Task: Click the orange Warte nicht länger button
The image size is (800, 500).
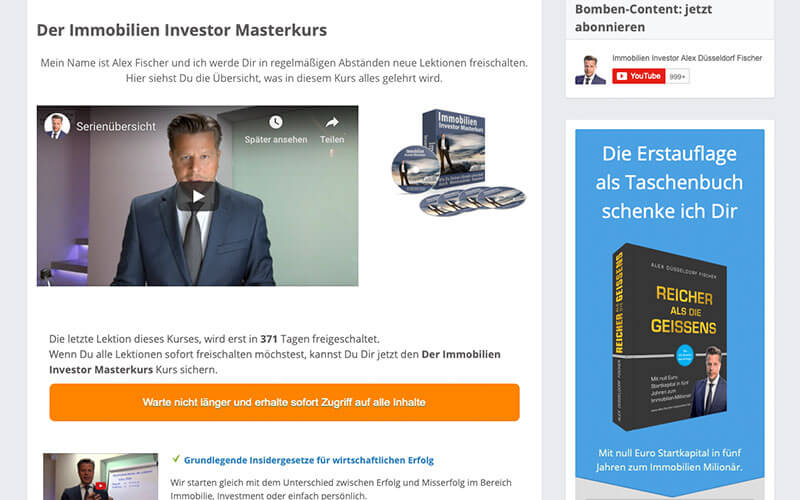Action: click(284, 403)
